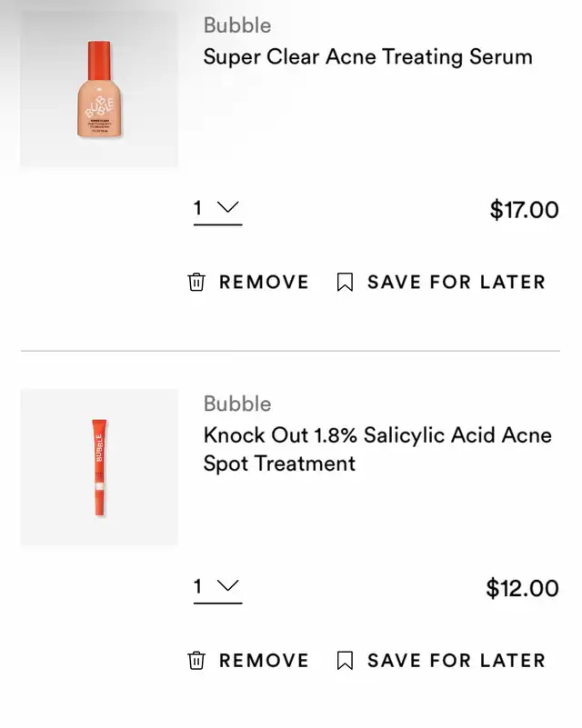The image size is (582, 728).
Task: Click Bubble brand name above the serum
Action: 237,25
